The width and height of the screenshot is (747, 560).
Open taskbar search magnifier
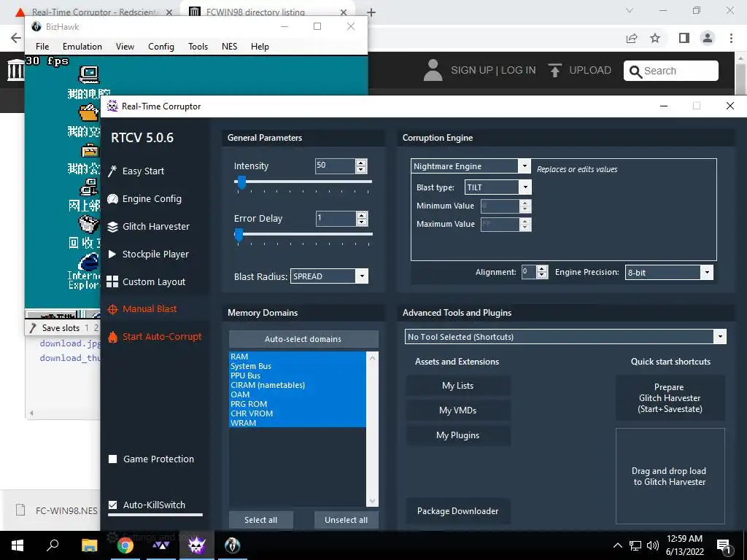tap(53, 545)
